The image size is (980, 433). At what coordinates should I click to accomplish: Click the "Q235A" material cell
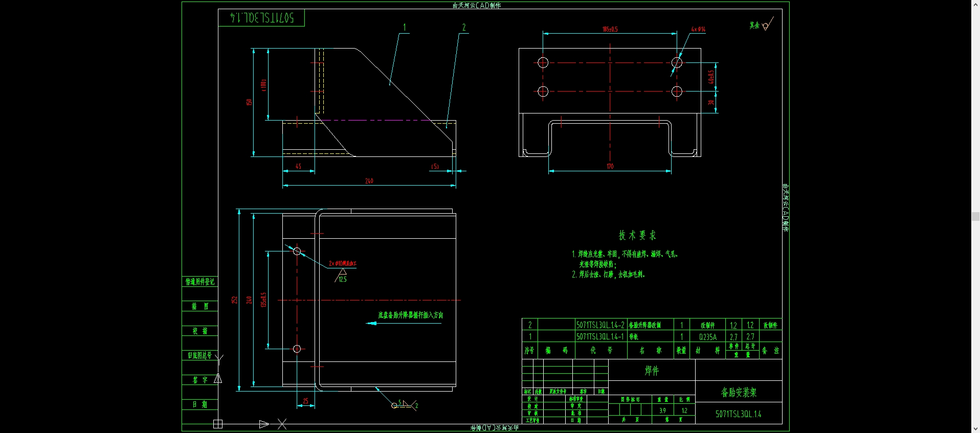coord(707,337)
